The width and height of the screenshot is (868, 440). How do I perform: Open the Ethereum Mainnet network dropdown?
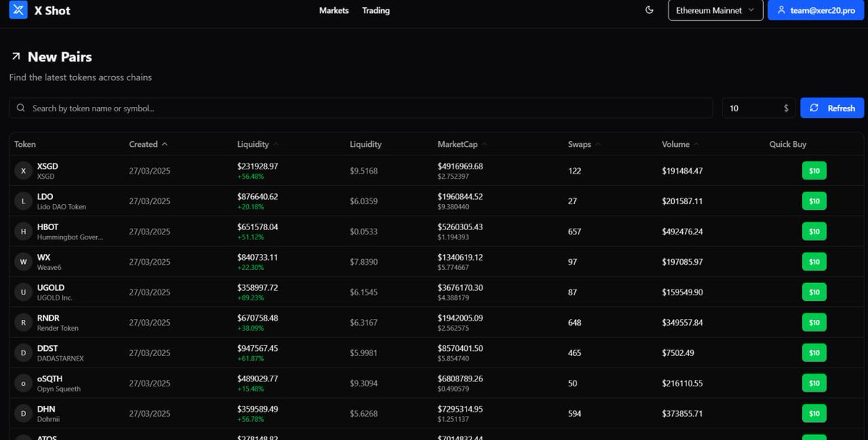[715, 10]
